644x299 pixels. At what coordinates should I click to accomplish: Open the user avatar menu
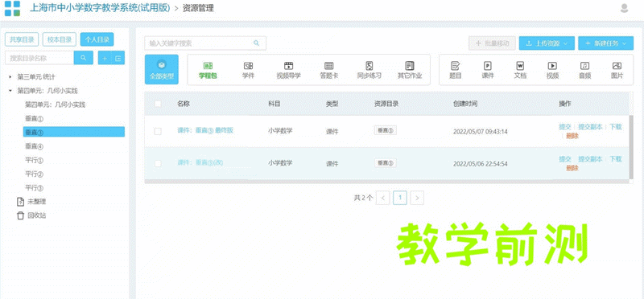(624, 8)
